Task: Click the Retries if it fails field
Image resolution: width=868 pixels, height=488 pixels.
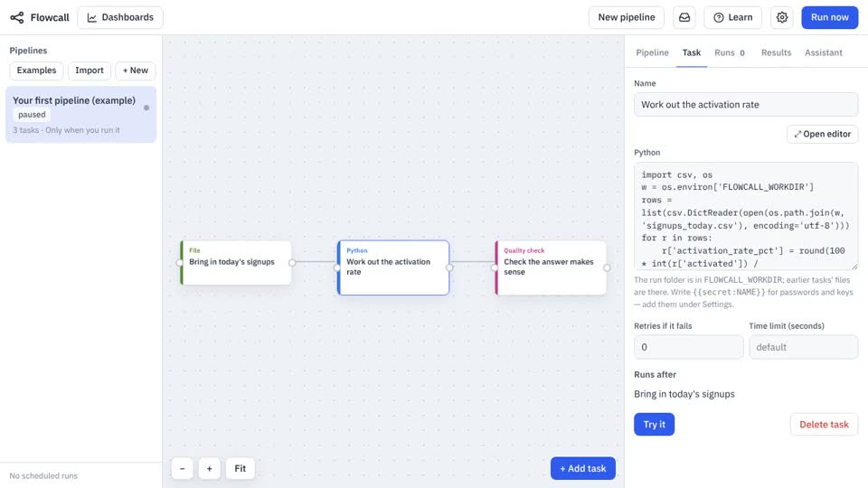Action: 689,347
